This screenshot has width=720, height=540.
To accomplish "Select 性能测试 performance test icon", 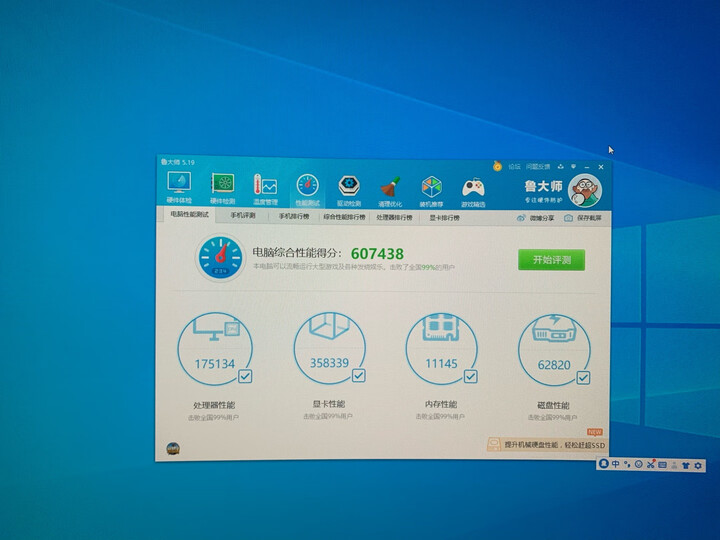I will [307, 188].
